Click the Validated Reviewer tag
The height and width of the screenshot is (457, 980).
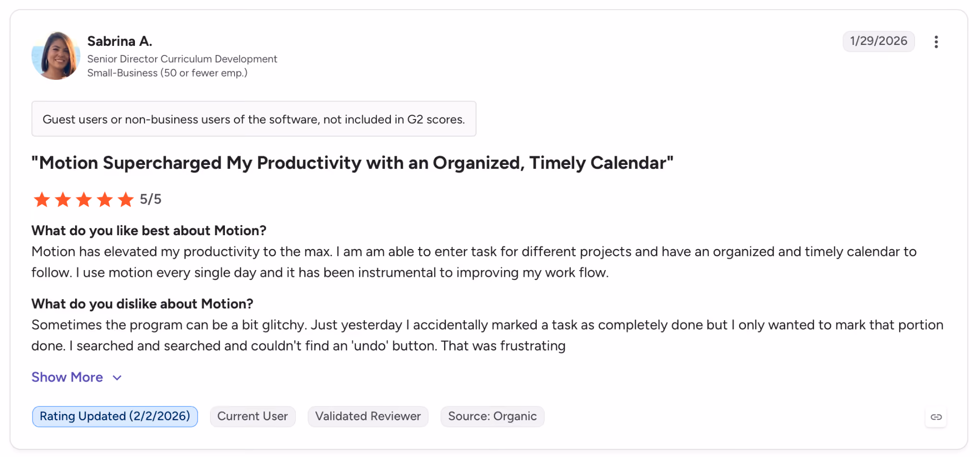click(368, 416)
